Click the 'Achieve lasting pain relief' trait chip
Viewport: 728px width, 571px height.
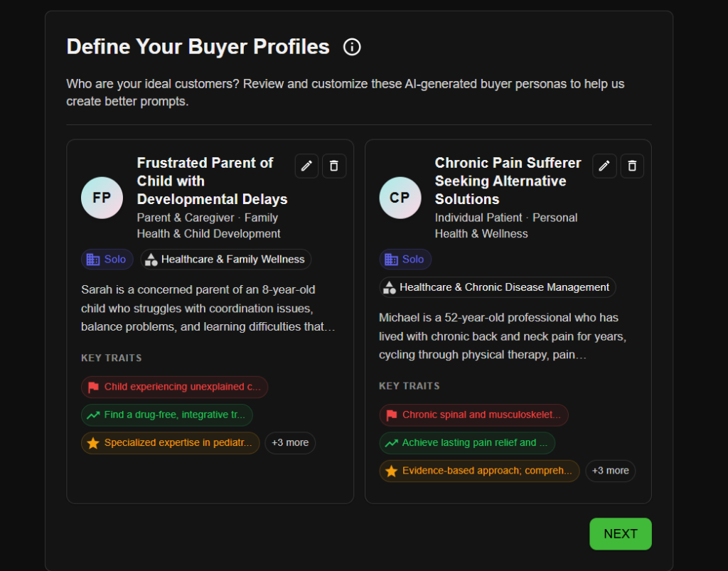[x=467, y=443]
